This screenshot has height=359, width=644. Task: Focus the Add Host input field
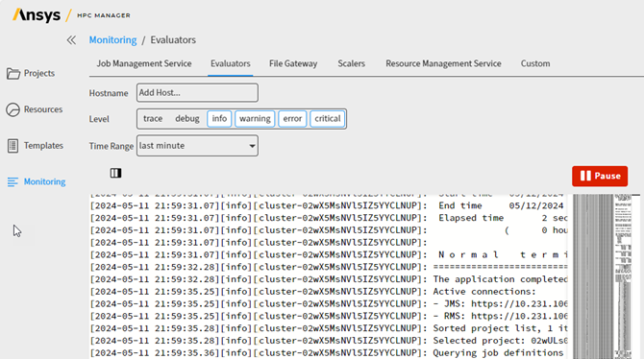click(x=198, y=93)
